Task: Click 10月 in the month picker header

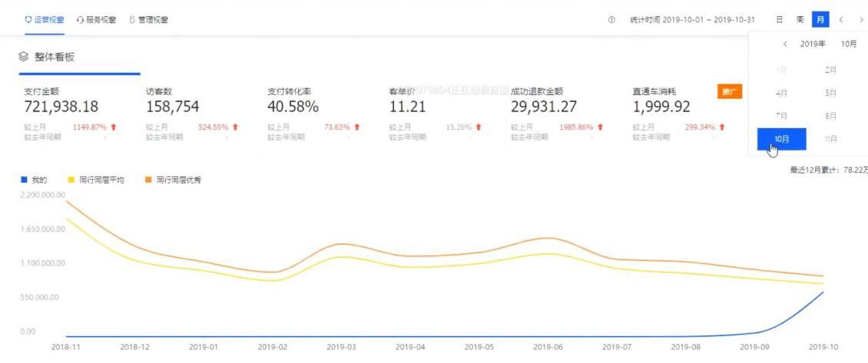Action: pyautogui.click(x=849, y=45)
